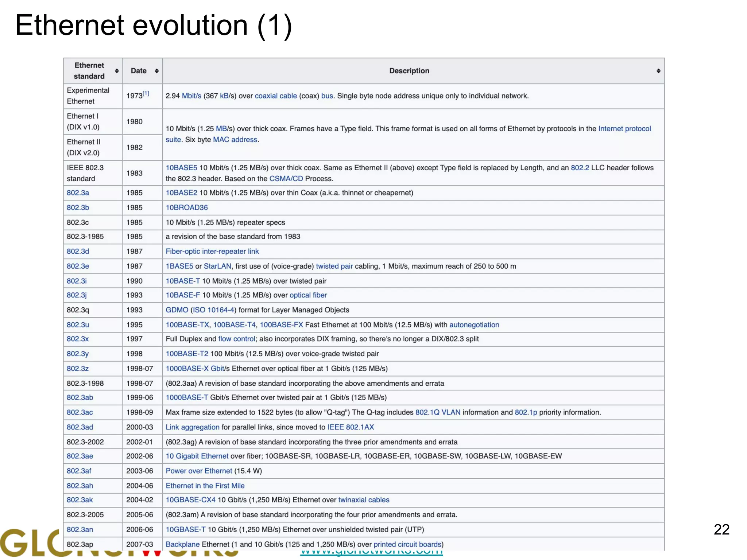Follow the twinaxial cables link

[x=364, y=500]
